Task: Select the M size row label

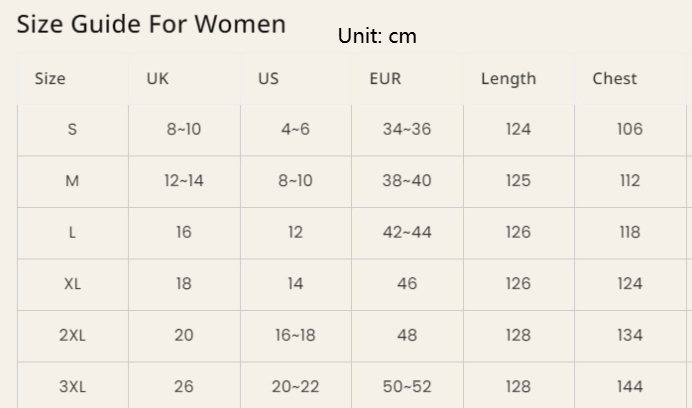Action: (x=72, y=181)
